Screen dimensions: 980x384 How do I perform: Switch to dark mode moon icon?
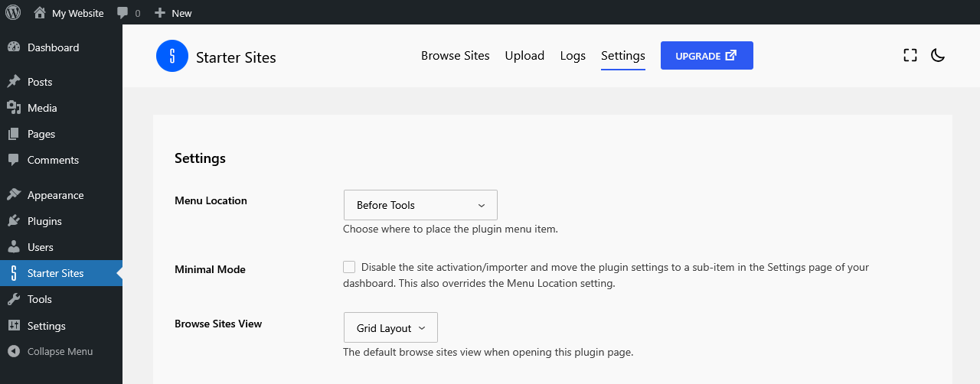(x=938, y=55)
